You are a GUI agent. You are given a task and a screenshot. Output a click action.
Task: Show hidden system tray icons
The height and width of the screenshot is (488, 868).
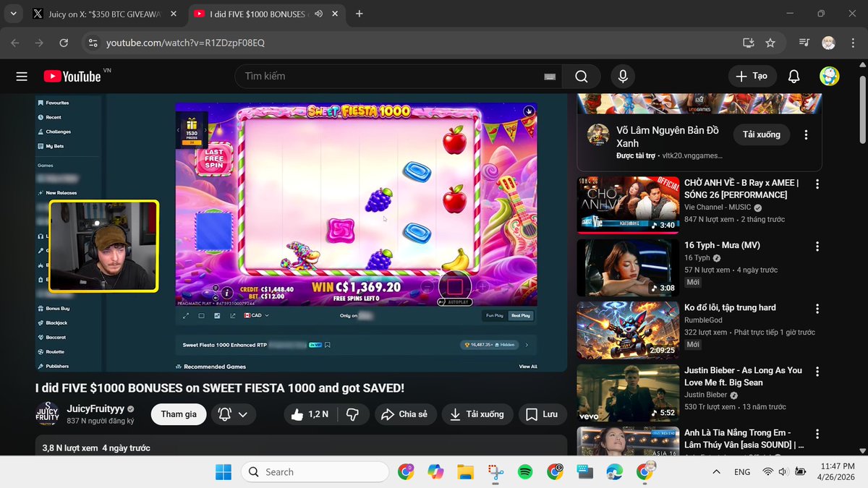tap(716, 472)
